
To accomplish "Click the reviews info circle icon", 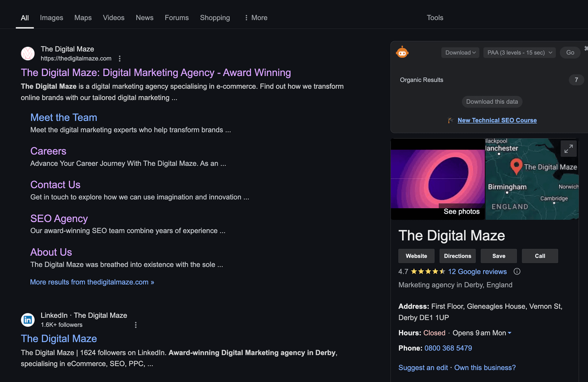I will [x=517, y=272].
